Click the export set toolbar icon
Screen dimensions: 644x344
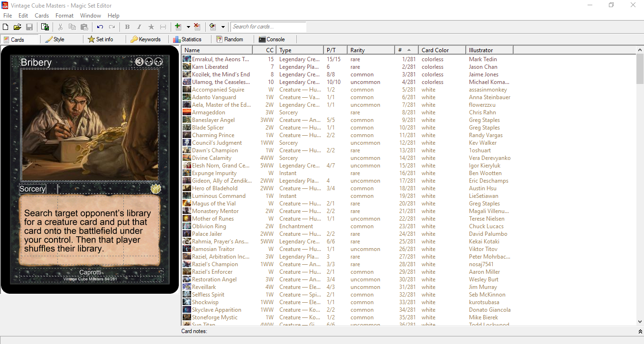tap(45, 27)
